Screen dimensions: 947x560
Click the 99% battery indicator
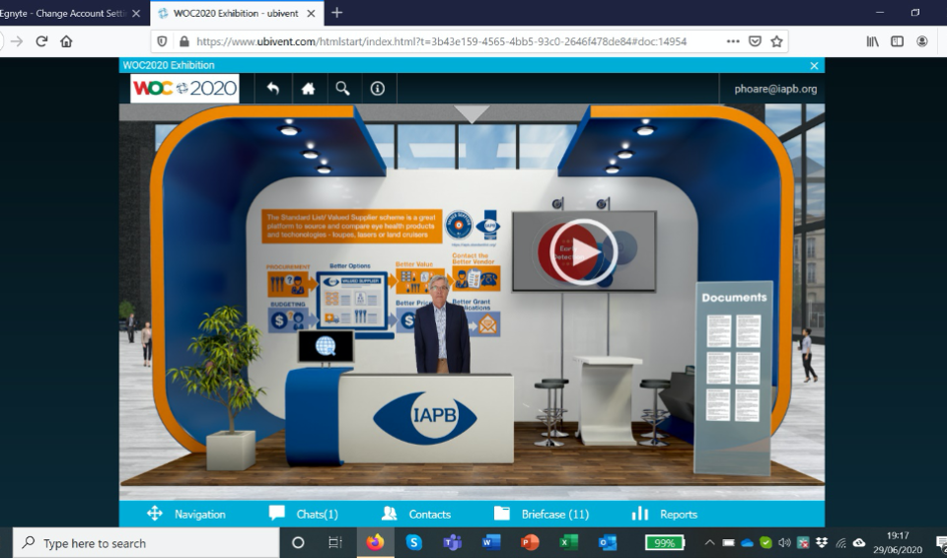coord(664,542)
